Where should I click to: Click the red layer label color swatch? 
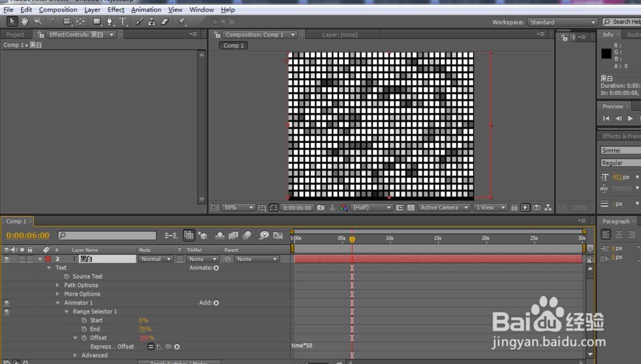(48, 259)
